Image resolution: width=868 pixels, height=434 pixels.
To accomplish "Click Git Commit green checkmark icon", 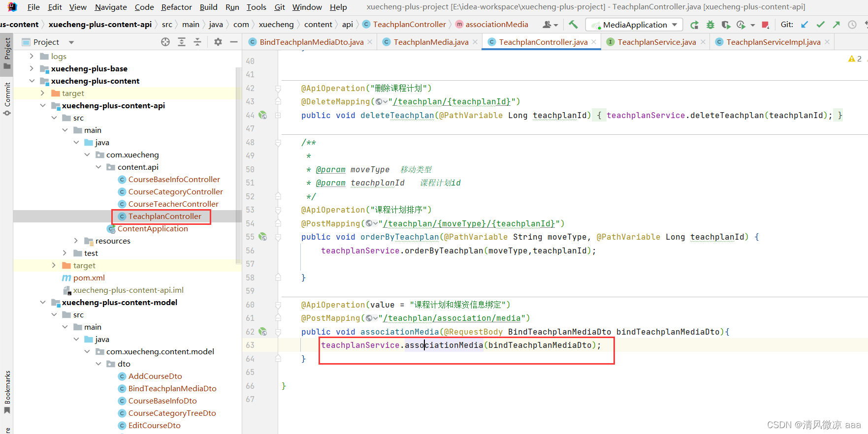I will (x=820, y=25).
